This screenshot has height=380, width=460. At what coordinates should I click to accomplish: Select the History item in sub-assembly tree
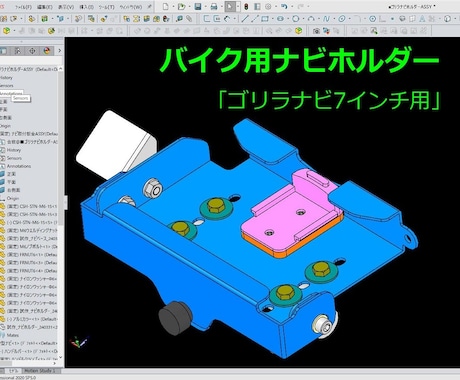coord(14,150)
